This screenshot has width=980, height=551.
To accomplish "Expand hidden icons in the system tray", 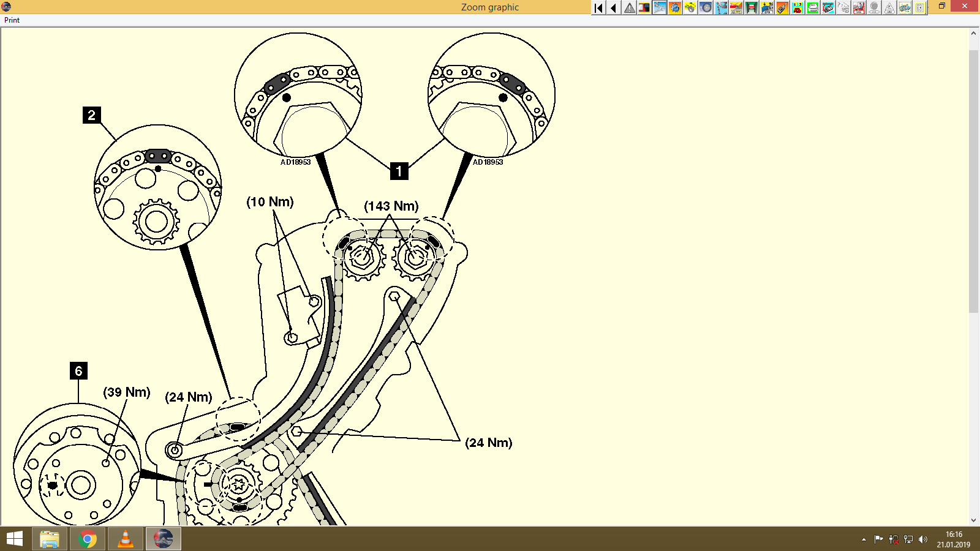I will 862,539.
